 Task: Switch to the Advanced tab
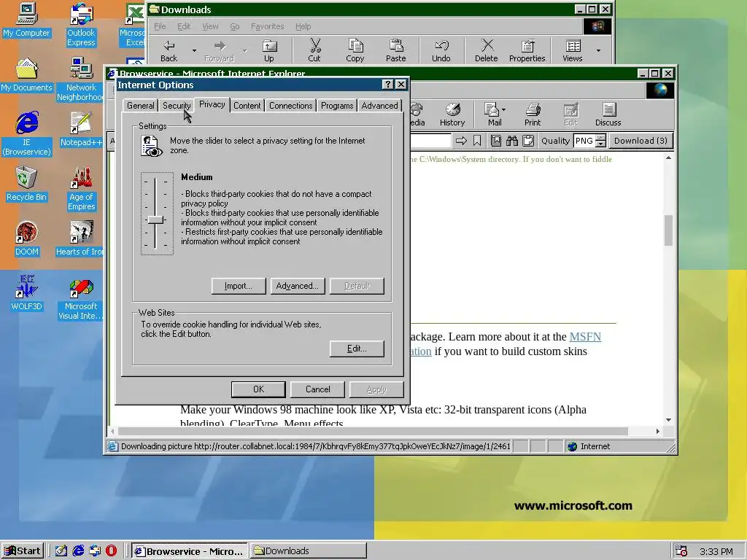379,106
